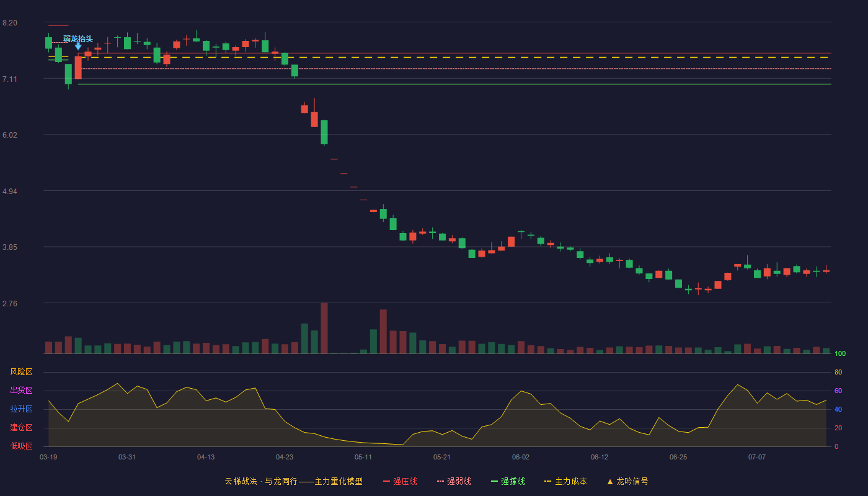This screenshot has width=868, height=496.
Task: Click the 风险区 zone label
Action: point(21,372)
